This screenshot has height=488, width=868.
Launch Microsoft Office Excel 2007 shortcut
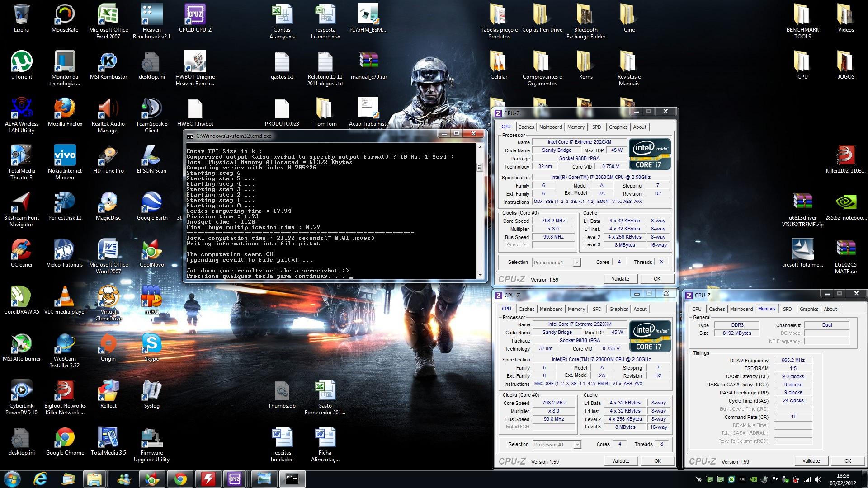pyautogui.click(x=108, y=22)
